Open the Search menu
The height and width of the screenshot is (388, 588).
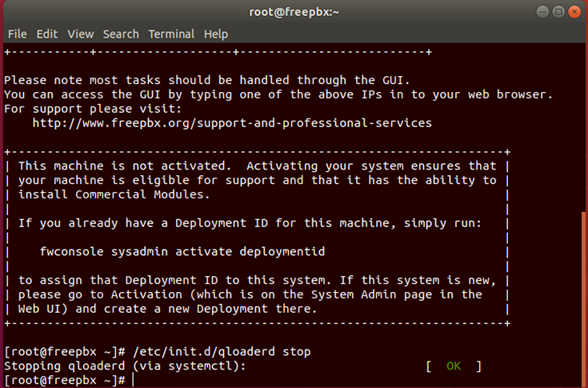pyautogui.click(x=121, y=34)
